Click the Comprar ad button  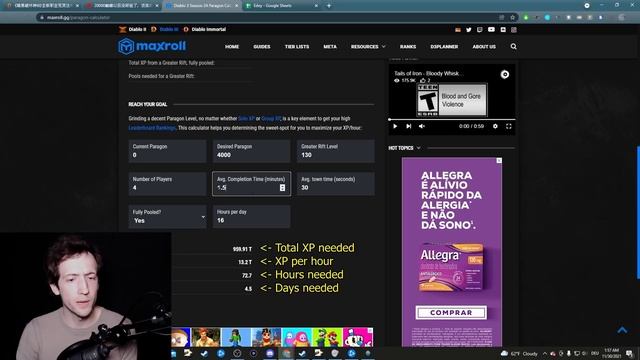click(451, 313)
